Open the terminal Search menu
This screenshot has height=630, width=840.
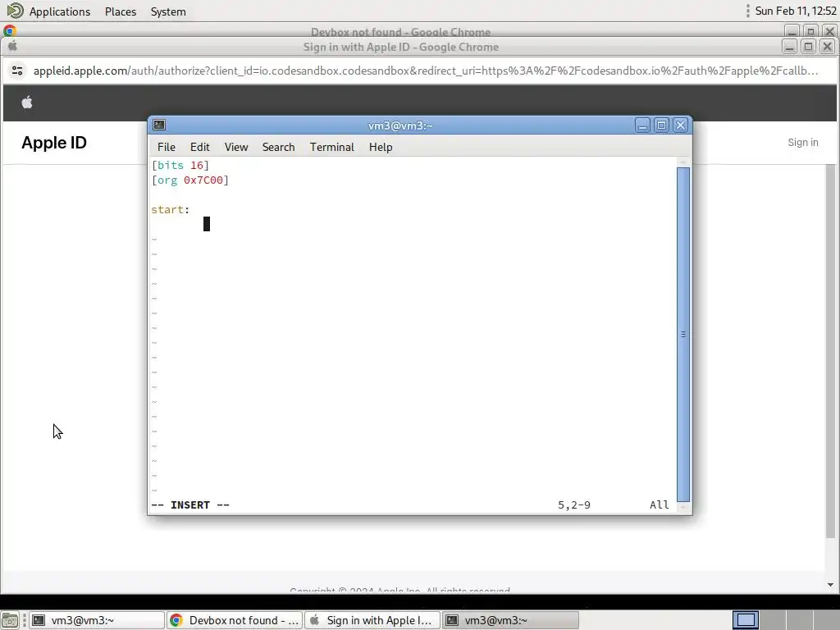click(279, 147)
